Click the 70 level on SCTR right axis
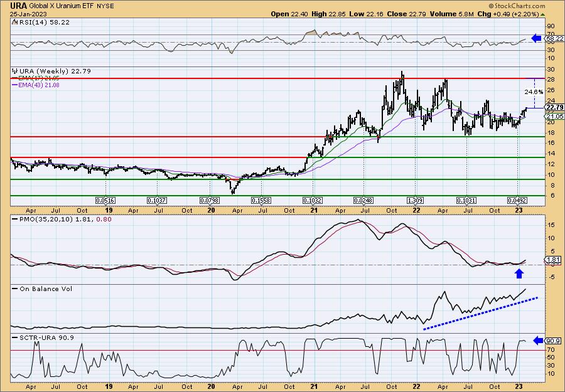The image size is (565, 392). [550, 349]
